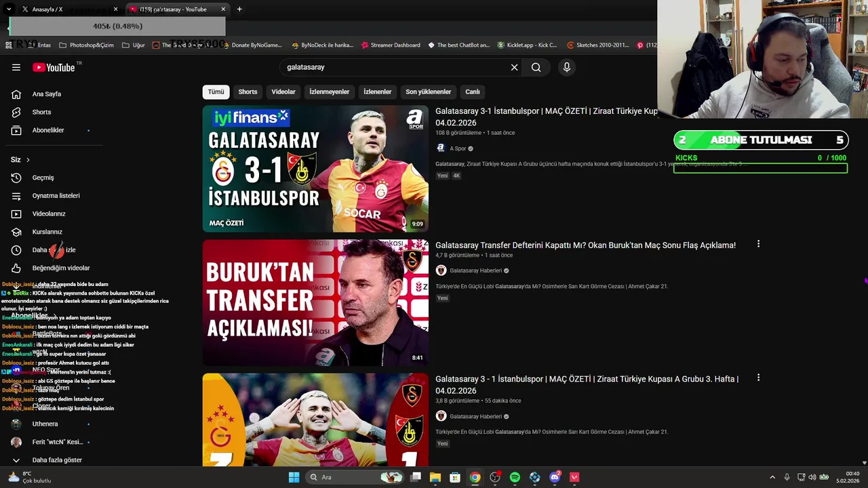This screenshot has width=868, height=488.
Task: Open The best ChatBot bookmark
Action: point(458,45)
